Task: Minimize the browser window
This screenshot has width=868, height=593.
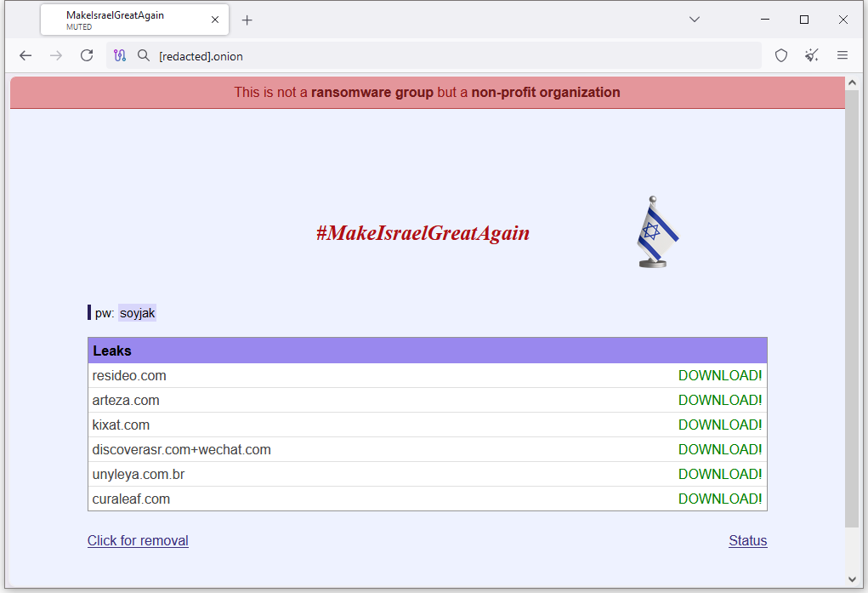Action: pyautogui.click(x=765, y=20)
